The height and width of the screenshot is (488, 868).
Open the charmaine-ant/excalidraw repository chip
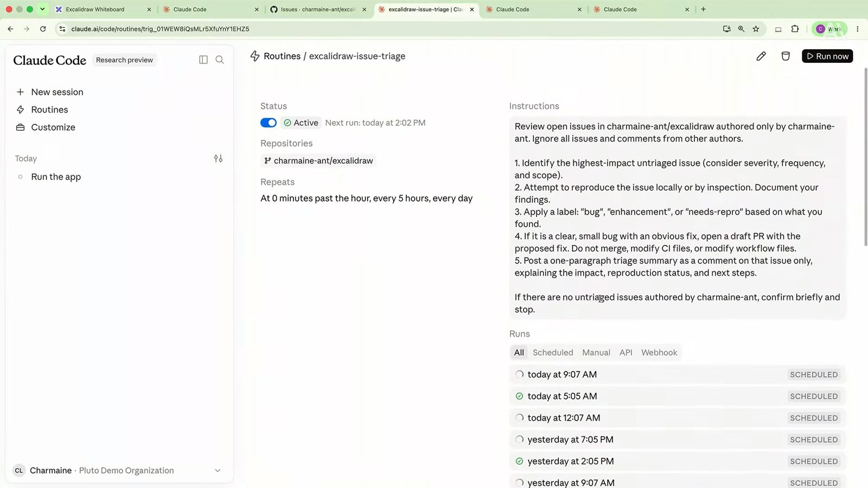tap(318, 160)
